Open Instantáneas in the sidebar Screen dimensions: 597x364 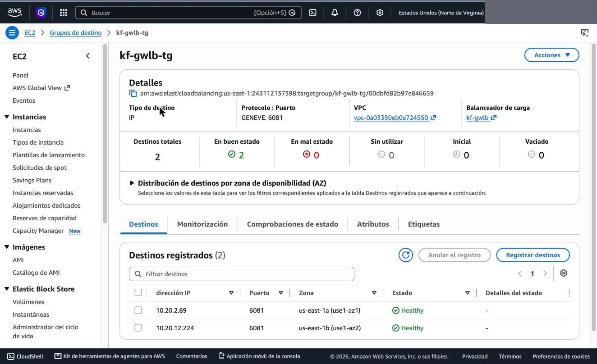pos(31,314)
